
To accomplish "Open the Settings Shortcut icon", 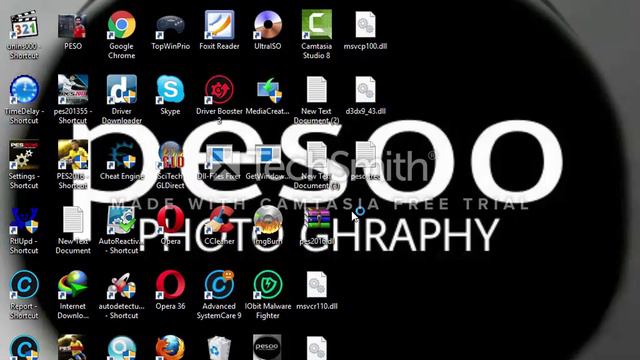I will 24,155.
